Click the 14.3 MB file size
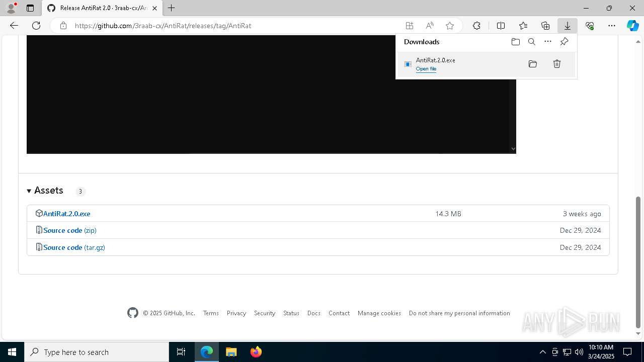 click(448, 214)
